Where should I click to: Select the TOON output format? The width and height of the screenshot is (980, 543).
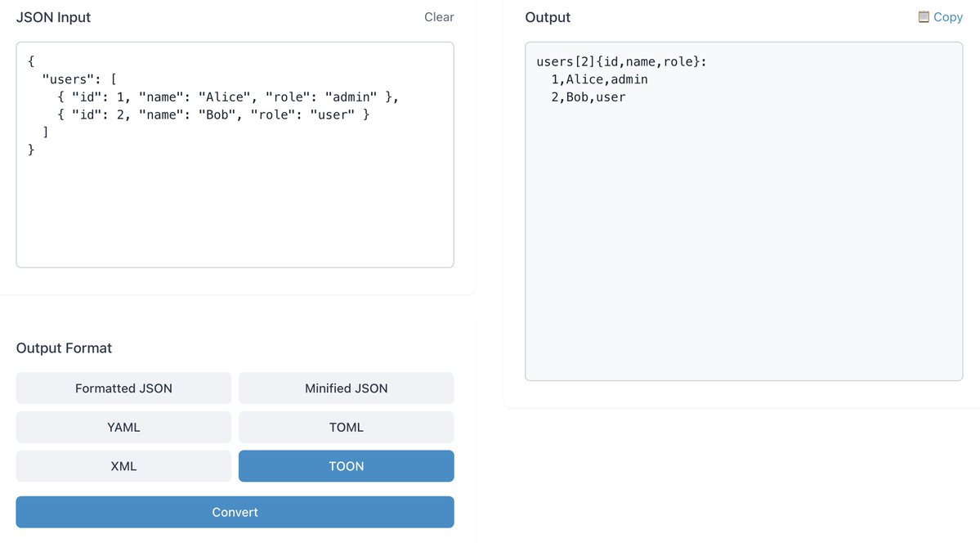tap(346, 465)
